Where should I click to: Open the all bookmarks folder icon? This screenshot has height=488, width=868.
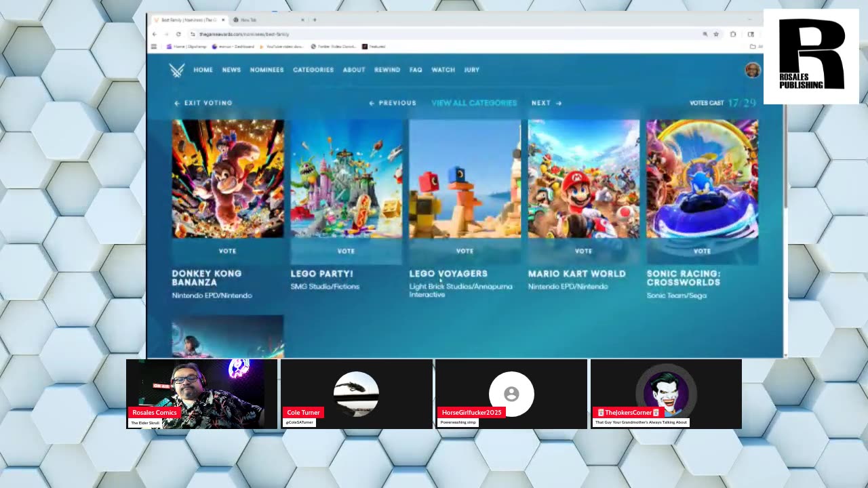point(753,47)
